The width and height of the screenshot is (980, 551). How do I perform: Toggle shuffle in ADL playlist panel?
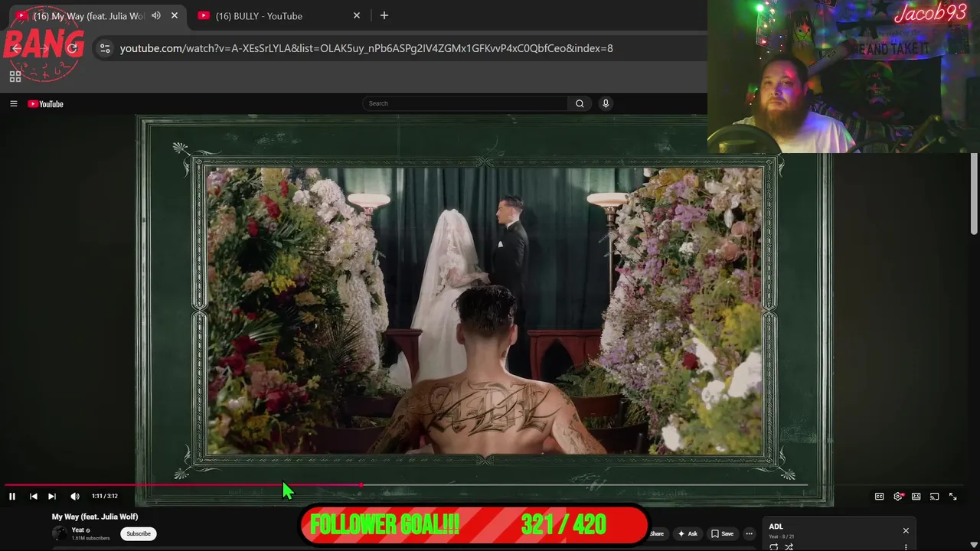[x=789, y=546]
